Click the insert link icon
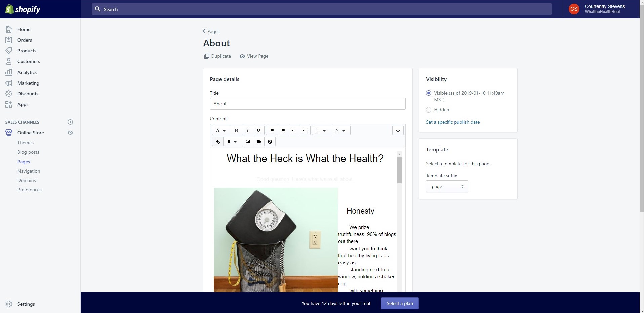 [x=218, y=141]
